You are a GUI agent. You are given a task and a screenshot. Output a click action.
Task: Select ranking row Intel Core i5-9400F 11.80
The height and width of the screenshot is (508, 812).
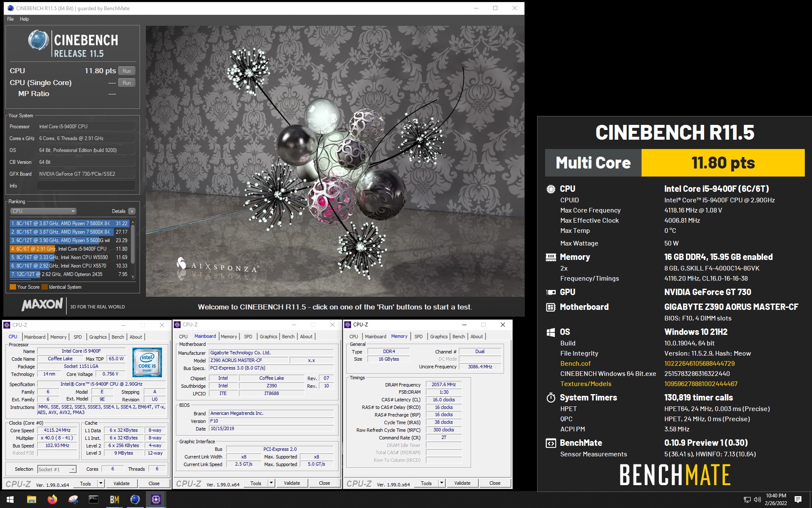70,249
